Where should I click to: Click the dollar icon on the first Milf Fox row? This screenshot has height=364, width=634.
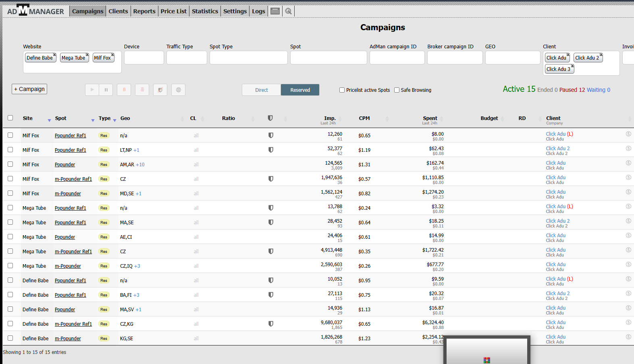(x=628, y=134)
